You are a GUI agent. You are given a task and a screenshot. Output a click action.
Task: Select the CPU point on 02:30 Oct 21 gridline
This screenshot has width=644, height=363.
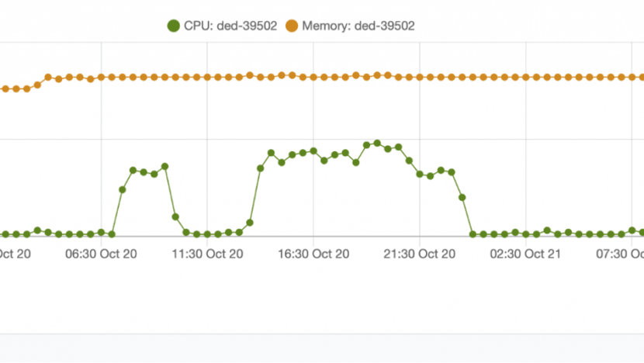[526, 234]
